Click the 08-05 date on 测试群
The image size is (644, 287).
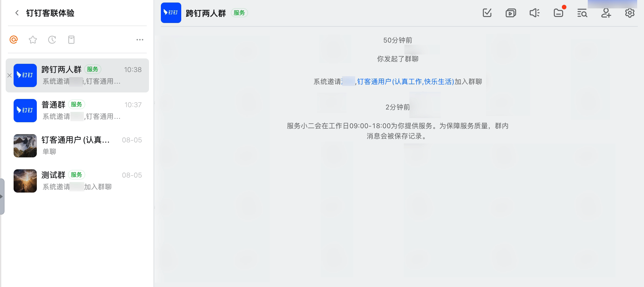coord(132,175)
